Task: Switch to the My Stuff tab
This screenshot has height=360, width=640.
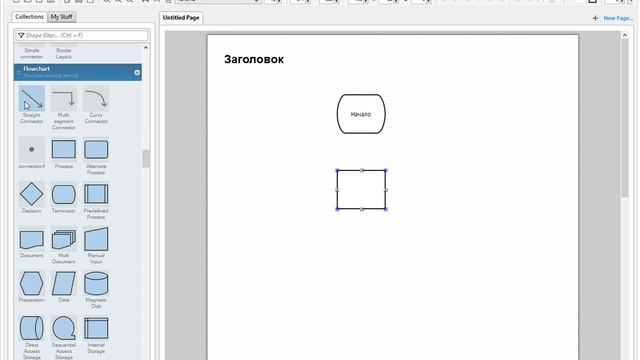Action: coord(61,17)
